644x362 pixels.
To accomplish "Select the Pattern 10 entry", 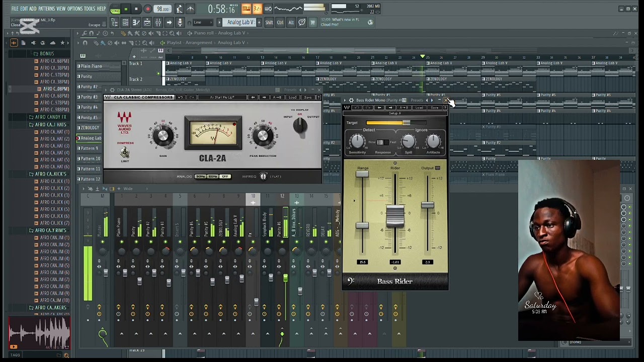I will (90, 158).
